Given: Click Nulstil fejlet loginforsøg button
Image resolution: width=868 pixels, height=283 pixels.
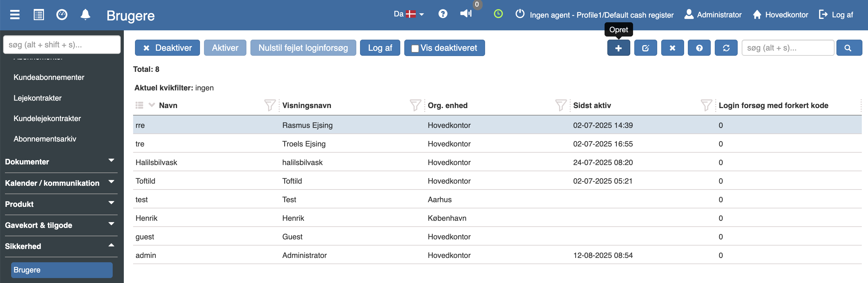Looking at the screenshot, I should pyautogui.click(x=303, y=48).
